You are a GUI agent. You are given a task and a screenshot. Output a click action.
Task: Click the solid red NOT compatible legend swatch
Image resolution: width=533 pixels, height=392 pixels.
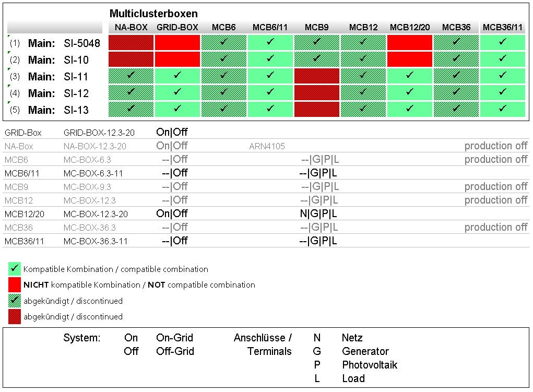[x=15, y=285]
